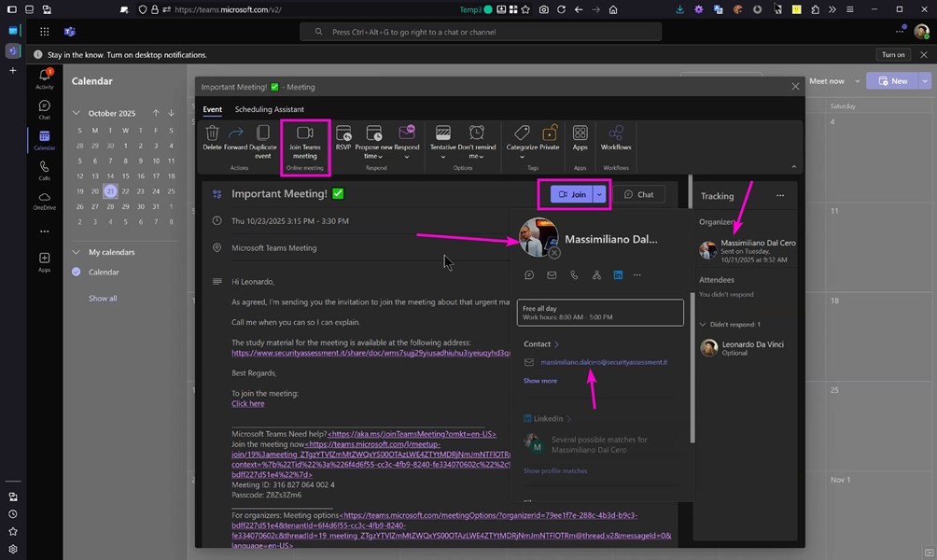Turn on desktop notifications

tap(893, 55)
